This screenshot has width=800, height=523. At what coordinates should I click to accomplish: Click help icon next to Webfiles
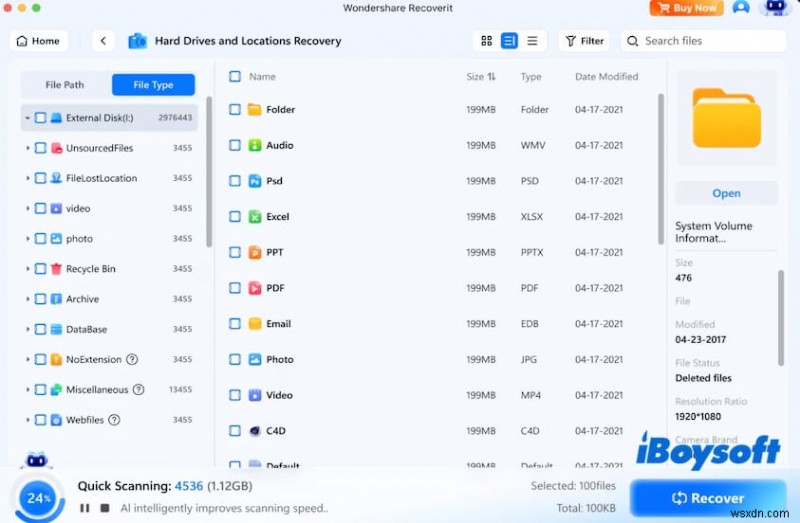point(114,420)
